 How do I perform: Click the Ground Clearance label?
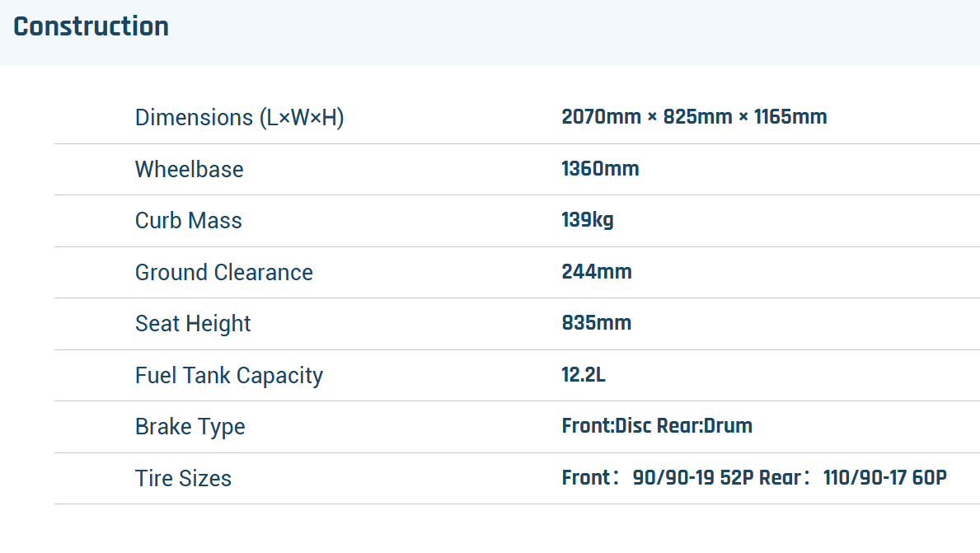(x=223, y=273)
